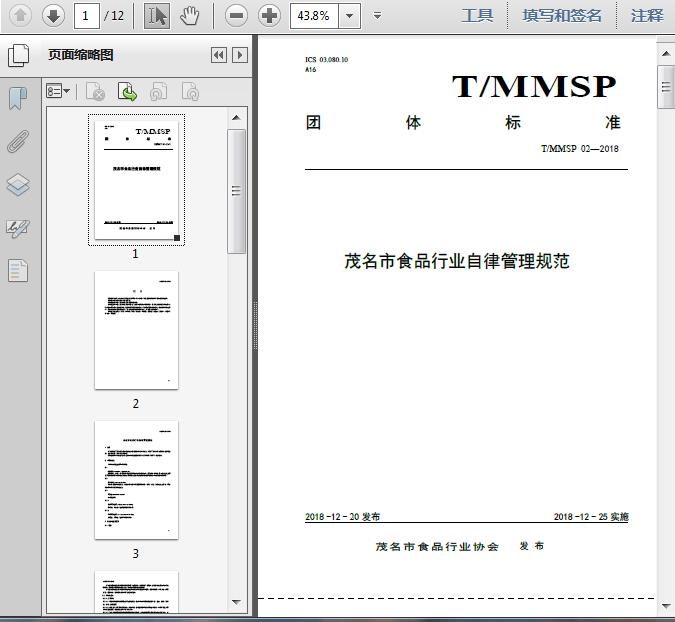Click the rotate pages counterclockwise icon
Viewport: 675px width, 622px height.
158,91
